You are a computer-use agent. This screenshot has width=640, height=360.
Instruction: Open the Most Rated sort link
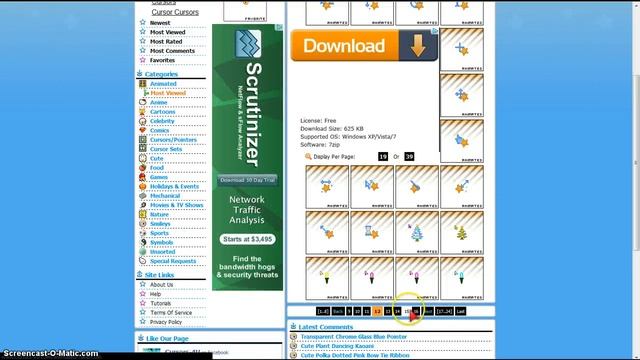166,41
